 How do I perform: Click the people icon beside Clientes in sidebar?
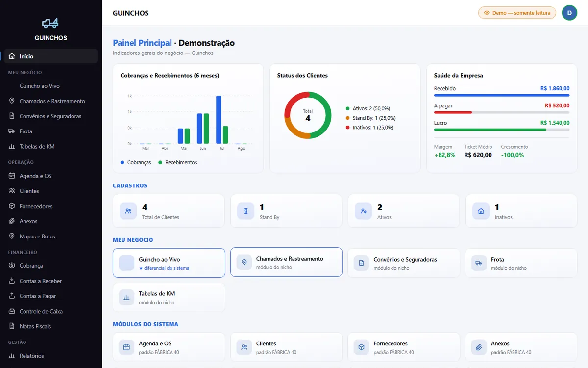[12, 191]
